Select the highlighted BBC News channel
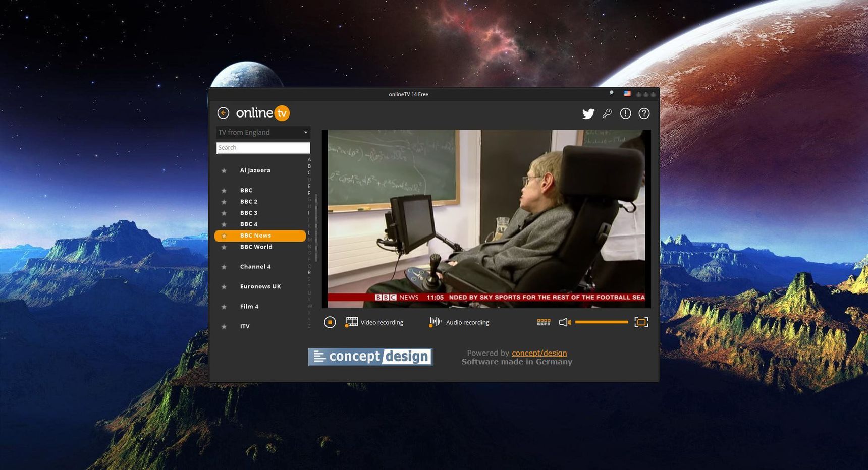Image resolution: width=868 pixels, height=470 pixels. click(x=260, y=236)
